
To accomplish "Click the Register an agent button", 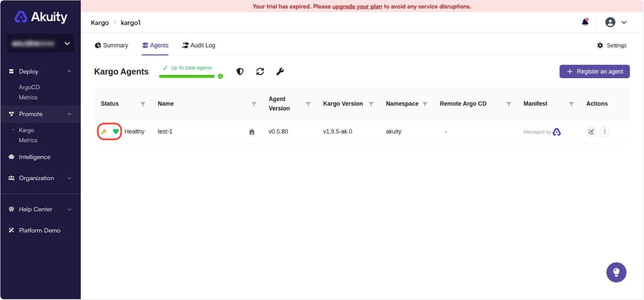I will tap(594, 72).
